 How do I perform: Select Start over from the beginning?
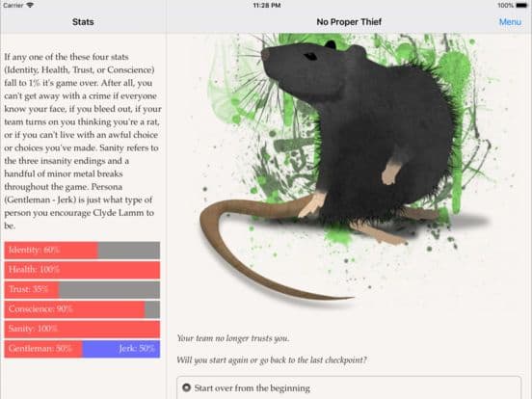(x=349, y=387)
